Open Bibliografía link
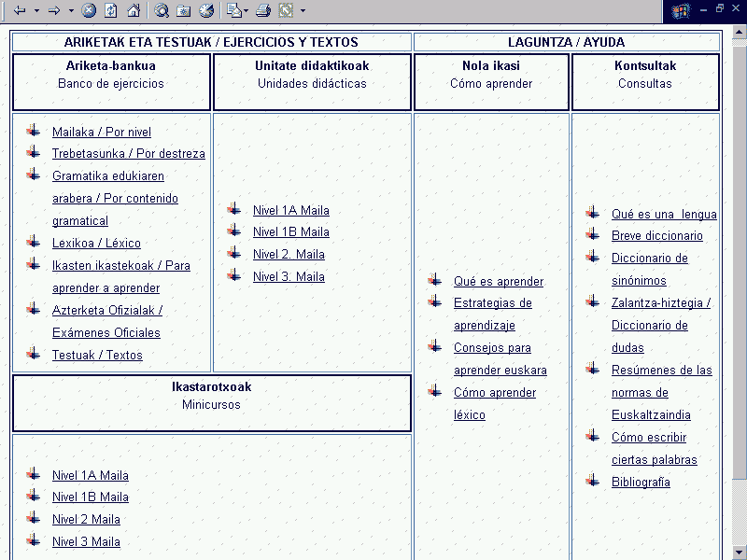747x560 pixels. (641, 482)
